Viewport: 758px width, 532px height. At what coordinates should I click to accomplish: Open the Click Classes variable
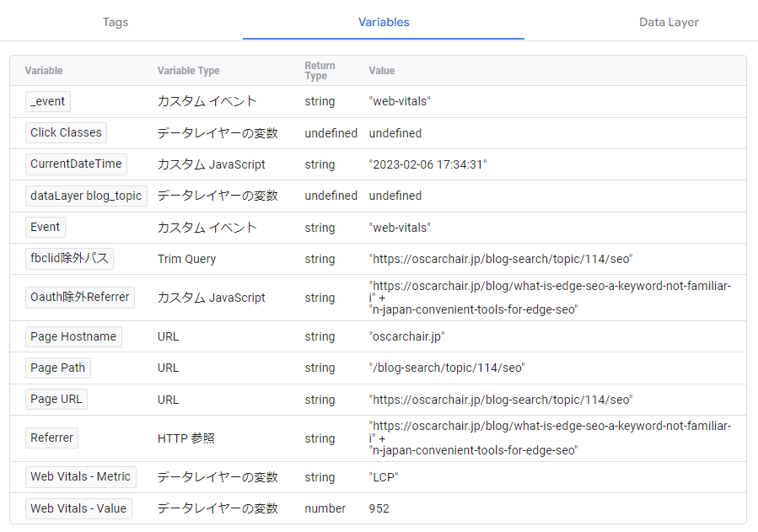(66, 132)
